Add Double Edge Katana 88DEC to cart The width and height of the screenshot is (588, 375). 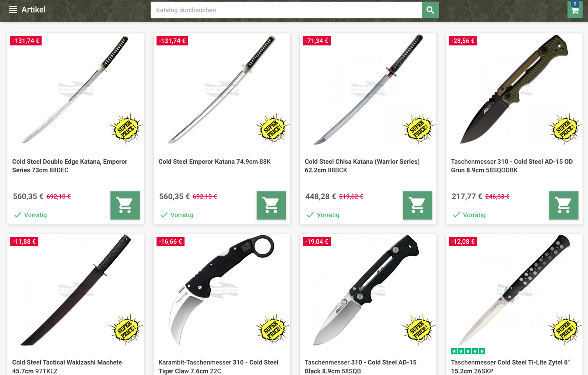pos(125,205)
